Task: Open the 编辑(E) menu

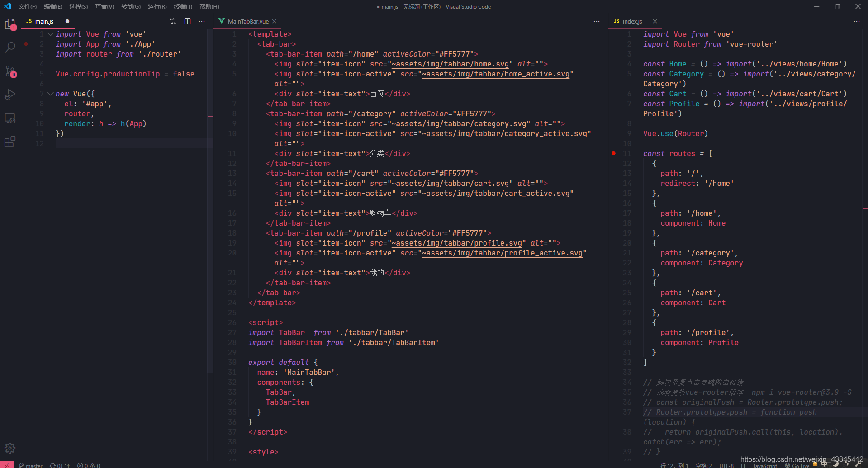Action: pos(53,6)
